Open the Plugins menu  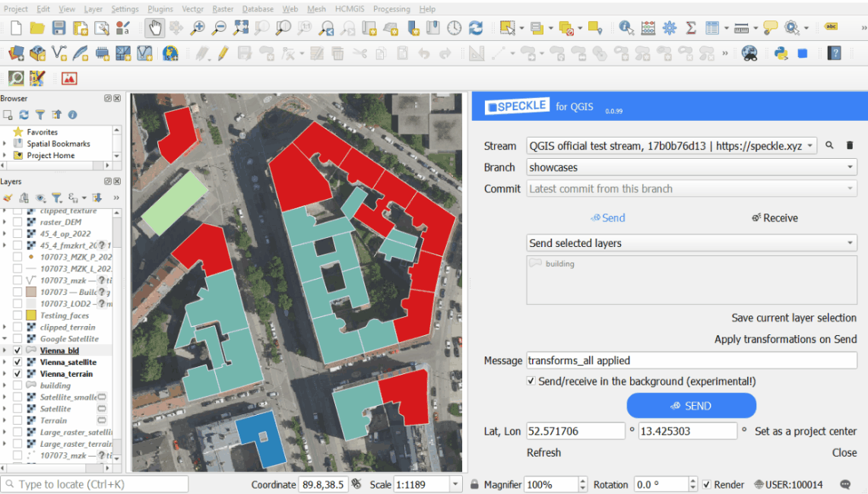(160, 9)
